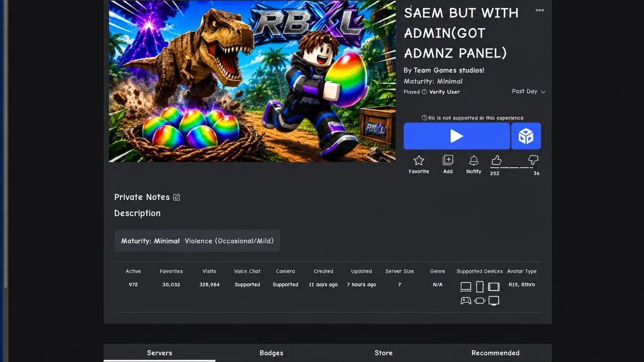Click the R6 not supported info icon

pos(424,118)
